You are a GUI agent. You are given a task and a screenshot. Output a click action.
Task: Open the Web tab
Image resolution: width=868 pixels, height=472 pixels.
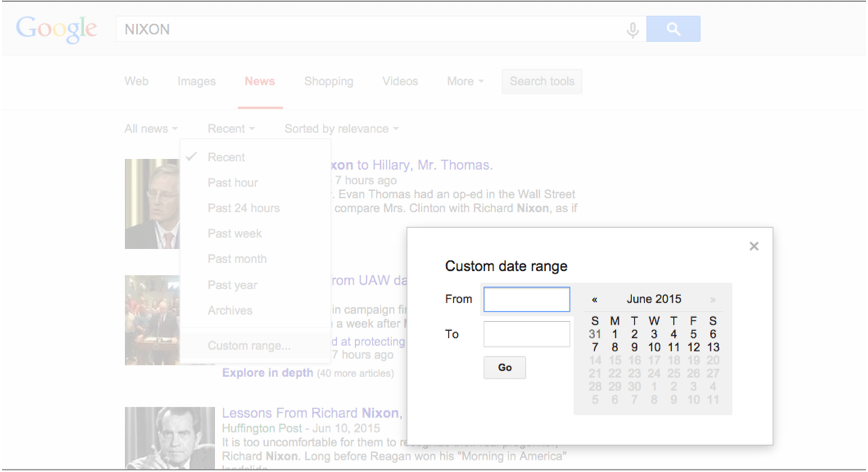tap(136, 81)
